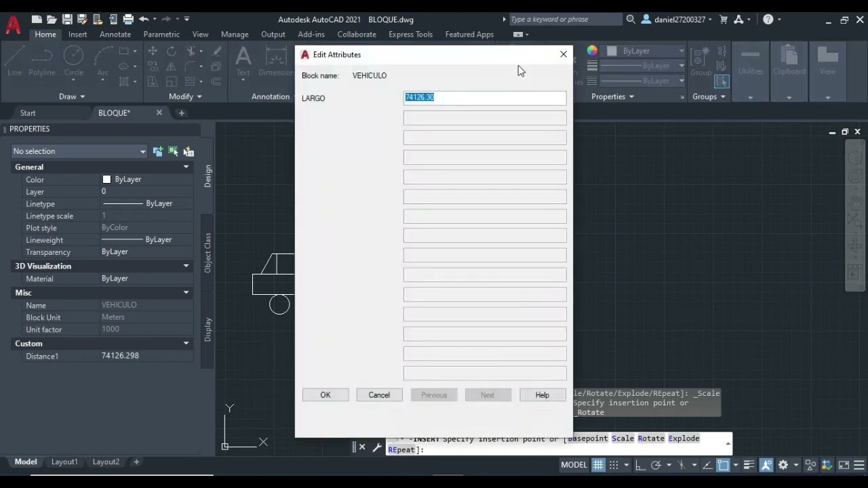Select the Move tool in Modify panel
Viewport: 868px width, 488px height.
153,52
